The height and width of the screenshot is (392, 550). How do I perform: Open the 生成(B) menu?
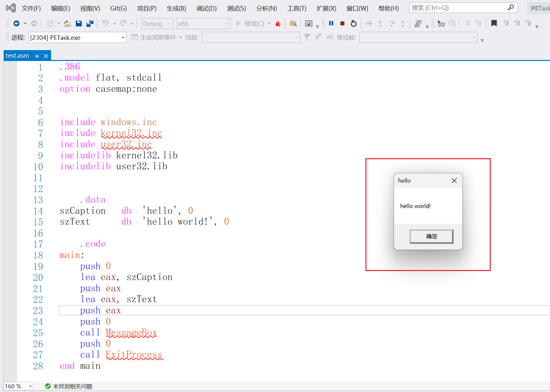[x=176, y=8]
